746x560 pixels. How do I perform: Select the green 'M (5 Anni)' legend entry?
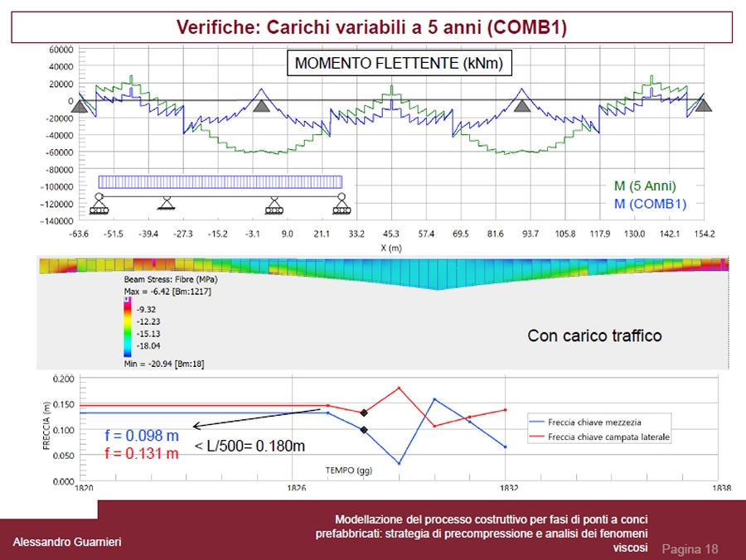(x=645, y=186)
